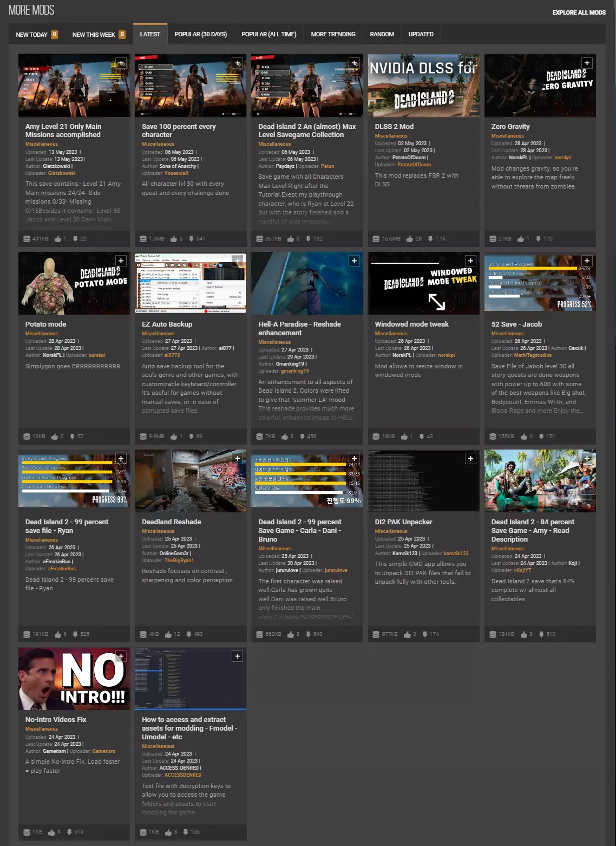The width and height of the screenshot is (616, 846).
Task: Open the DLSS 2 Mod title link
Action: coord(394,127)
